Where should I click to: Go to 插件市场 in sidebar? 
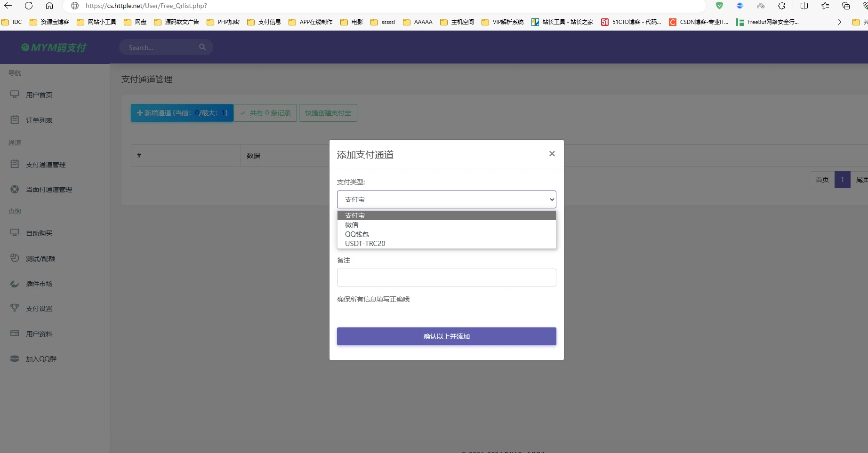(x=39, y=284)
